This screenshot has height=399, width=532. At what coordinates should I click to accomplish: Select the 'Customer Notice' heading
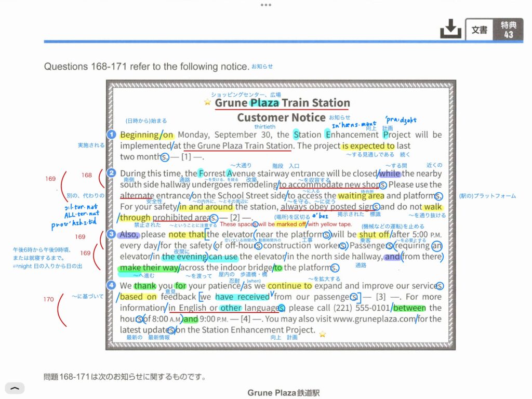[281, 117]
